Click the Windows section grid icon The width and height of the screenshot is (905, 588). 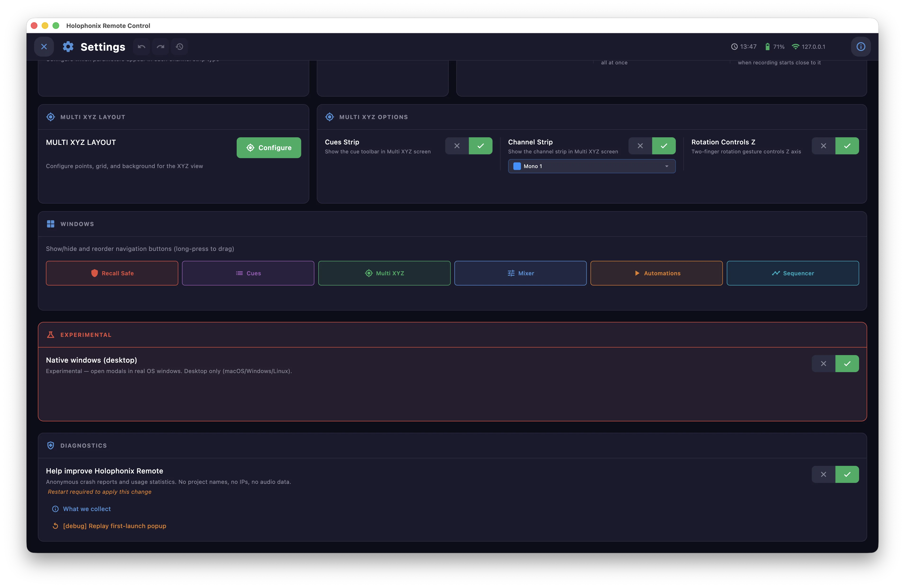(51, 224)
